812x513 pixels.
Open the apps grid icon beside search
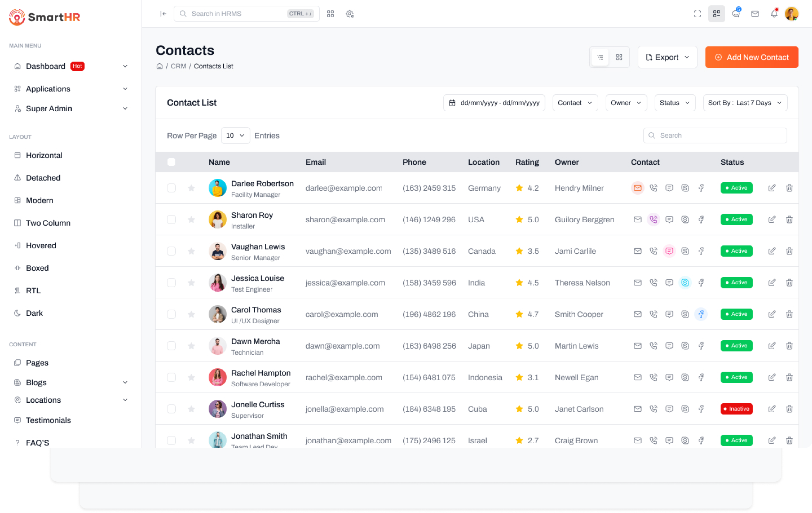pos(330,14)
